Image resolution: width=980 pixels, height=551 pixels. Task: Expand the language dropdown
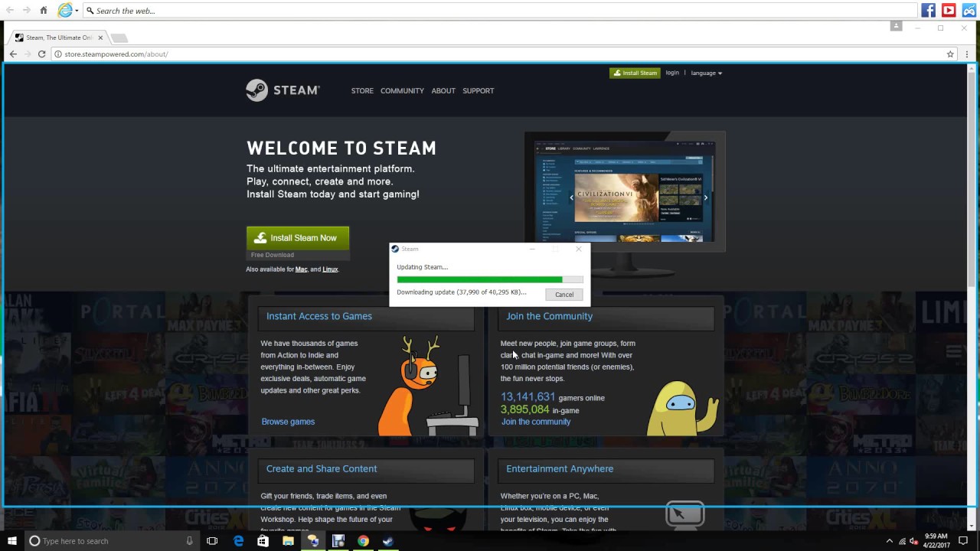[706, 73]
